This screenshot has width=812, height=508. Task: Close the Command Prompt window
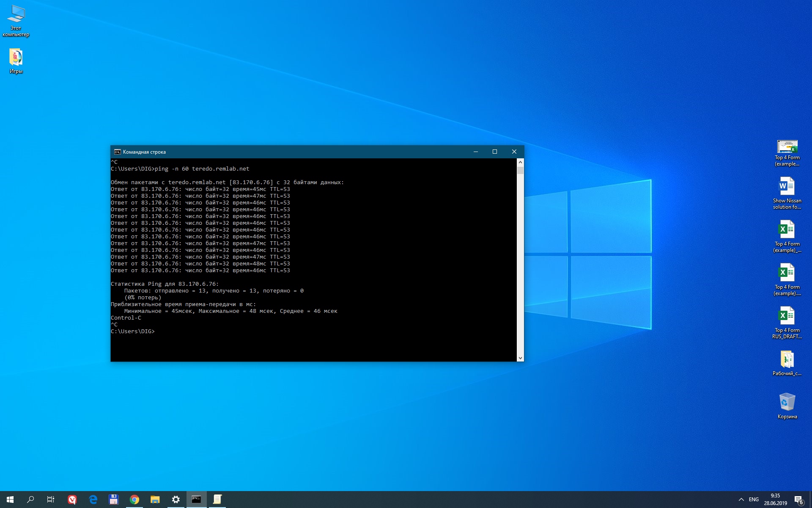(514, 152)
